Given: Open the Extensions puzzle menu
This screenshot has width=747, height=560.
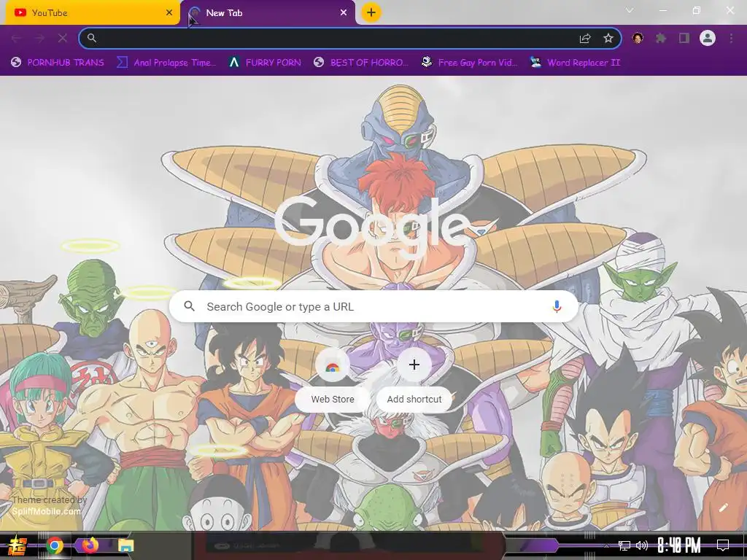Looking at the screenshot, I should [x=661, y=38].
